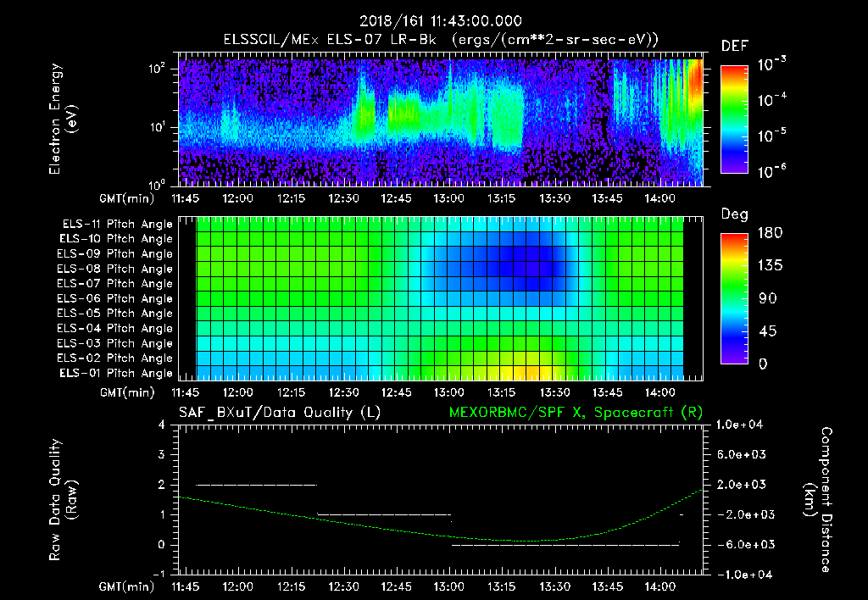868x600 pixels.
Task: Click the Component Distance (km) axis label
Action: coord(818,500)
